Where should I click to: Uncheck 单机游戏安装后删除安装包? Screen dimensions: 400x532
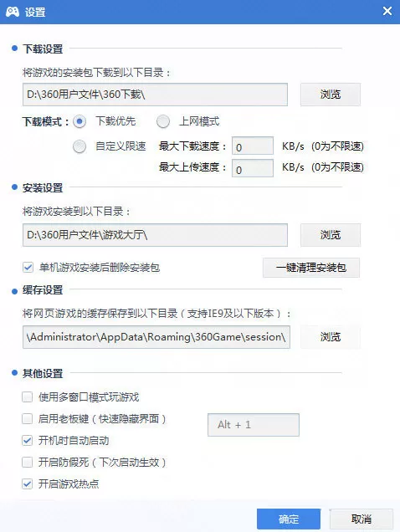click(x=28, y=268)
